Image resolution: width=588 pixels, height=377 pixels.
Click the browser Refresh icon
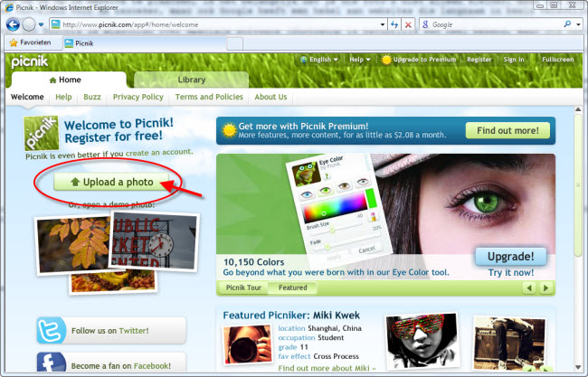(394, 24)
